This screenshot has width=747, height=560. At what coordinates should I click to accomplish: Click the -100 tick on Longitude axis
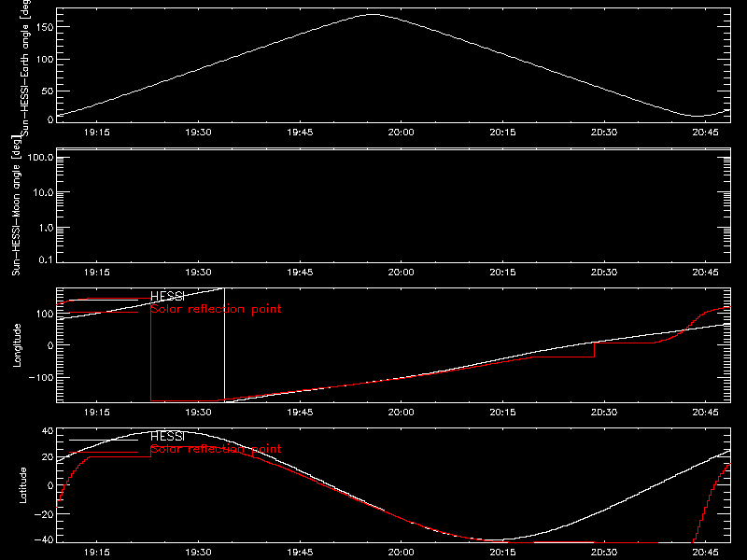click(x=41, y=377)
